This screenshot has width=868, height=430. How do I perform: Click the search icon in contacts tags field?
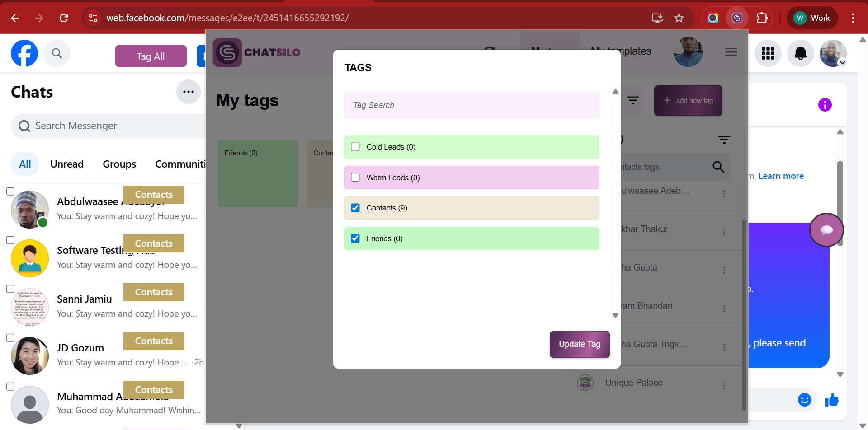[x=718, y=167]
